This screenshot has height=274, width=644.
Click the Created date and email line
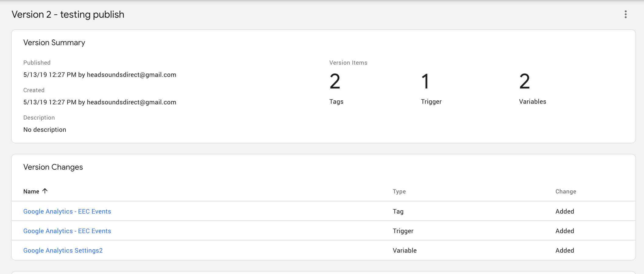point(100,102)
